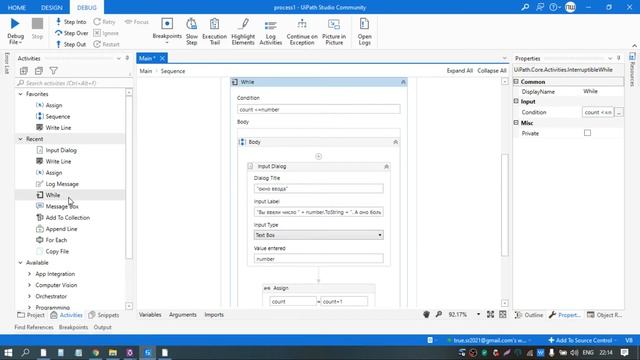Enable Picture in Picture
The image size is (640, 360).
(334, 31)
